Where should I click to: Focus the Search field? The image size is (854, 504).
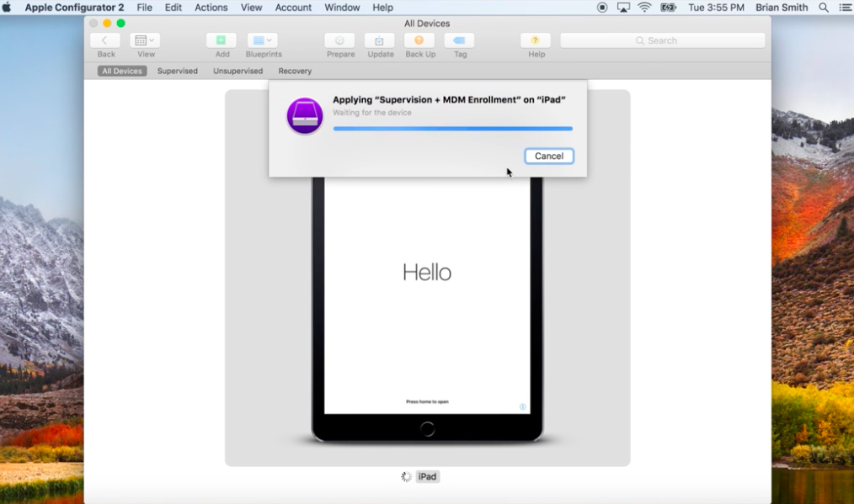click(662, 41)
